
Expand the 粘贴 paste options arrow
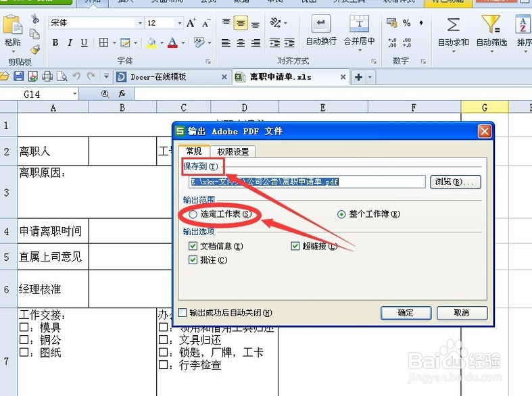(14, 51)
